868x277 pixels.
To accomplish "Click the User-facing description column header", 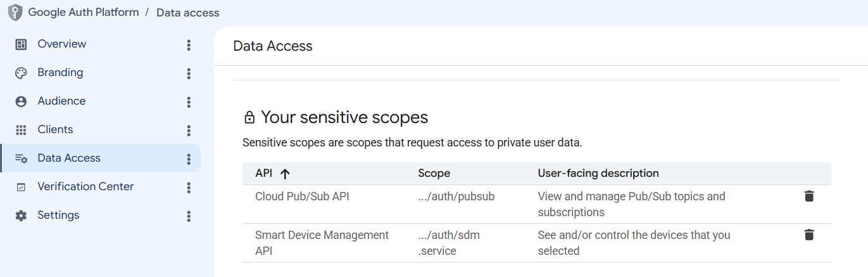I will click(598, 173).
